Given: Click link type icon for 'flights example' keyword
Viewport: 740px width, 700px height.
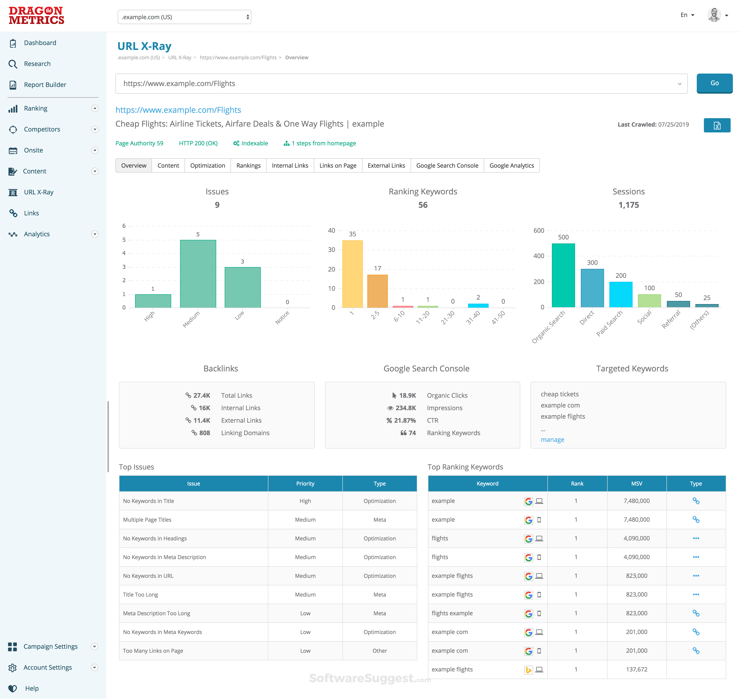Looking at the screenshot, I should coord(696,613).
